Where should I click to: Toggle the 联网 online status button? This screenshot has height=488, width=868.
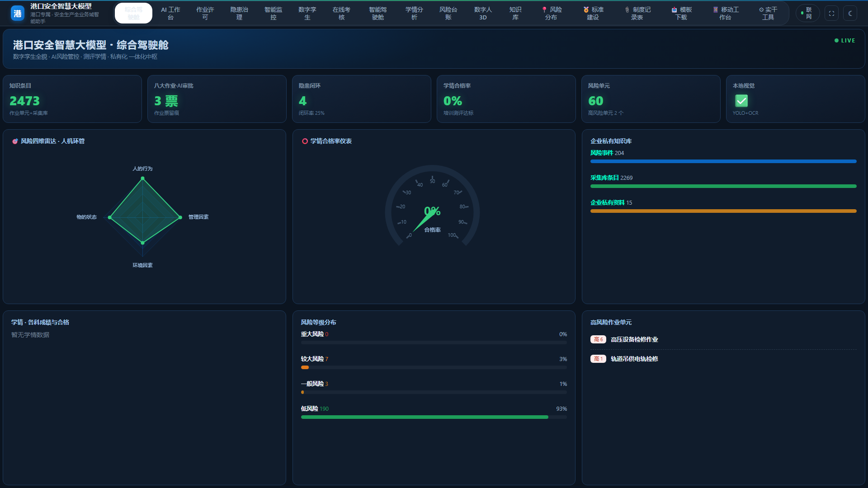click(807, 14)
